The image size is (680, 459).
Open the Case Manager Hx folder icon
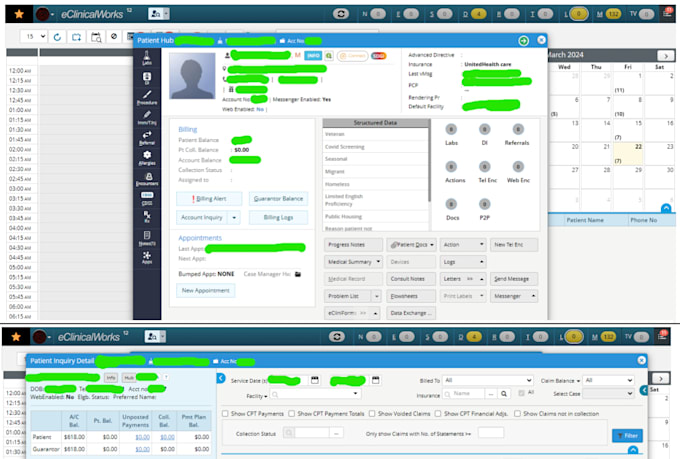pos(298,274)
